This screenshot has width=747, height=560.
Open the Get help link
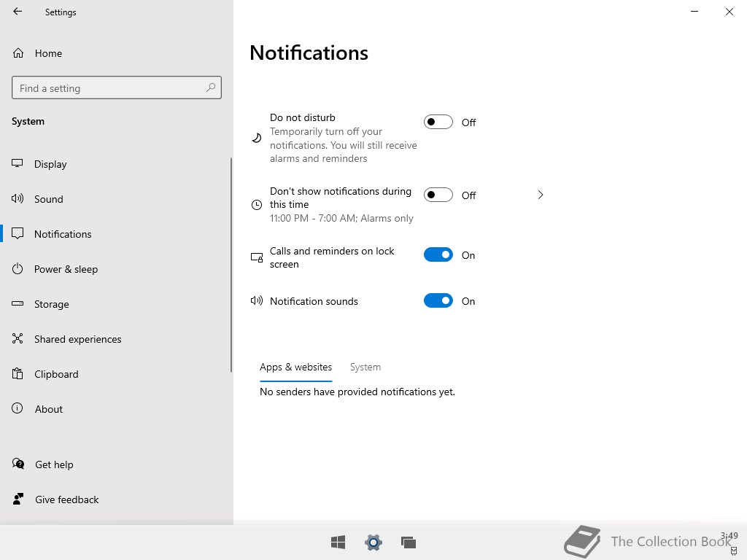[x=54, y=464]
